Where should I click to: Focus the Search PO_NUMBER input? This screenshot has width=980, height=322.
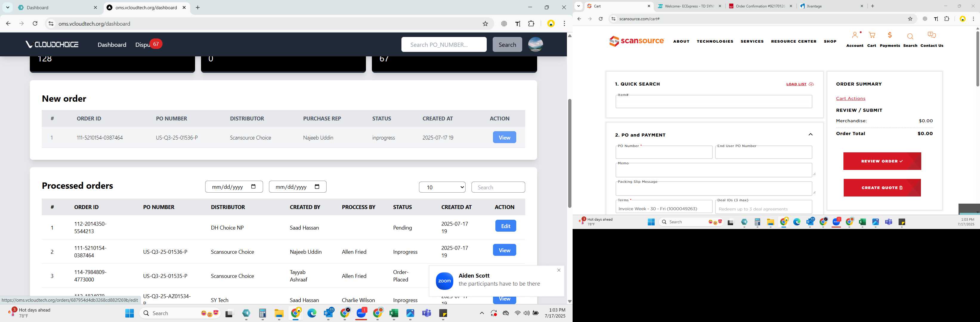tap(443, 44)
